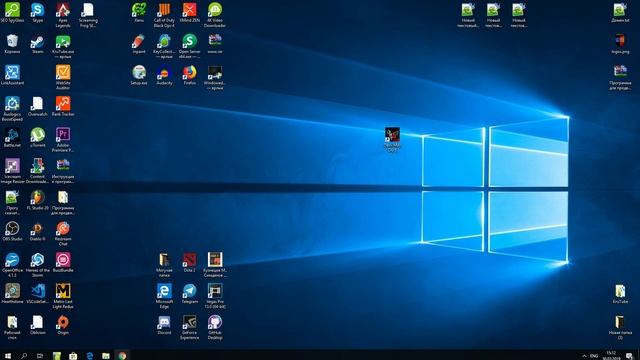Viewport: 640px width, 360px height.
Task: Select the Oblivion desktop icon
Action: pos(38,325)
